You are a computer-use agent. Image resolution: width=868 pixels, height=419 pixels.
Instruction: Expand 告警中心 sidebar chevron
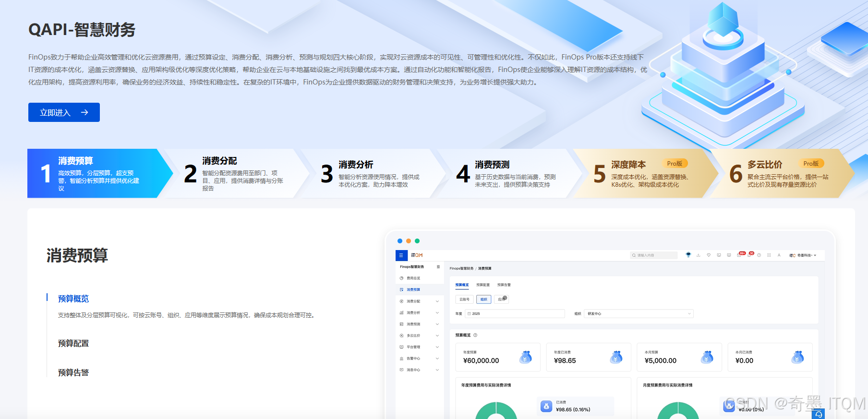coord(437,359)
